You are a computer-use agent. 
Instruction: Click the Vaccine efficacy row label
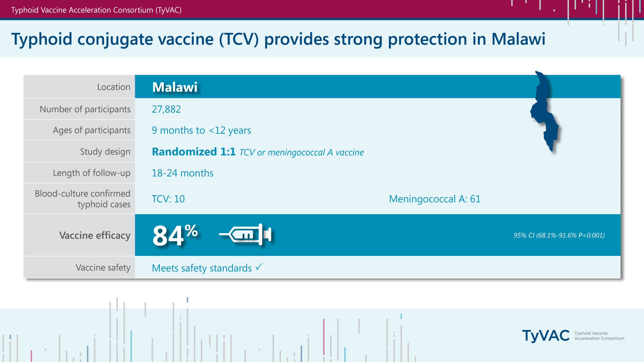click(x=95, y=236)
